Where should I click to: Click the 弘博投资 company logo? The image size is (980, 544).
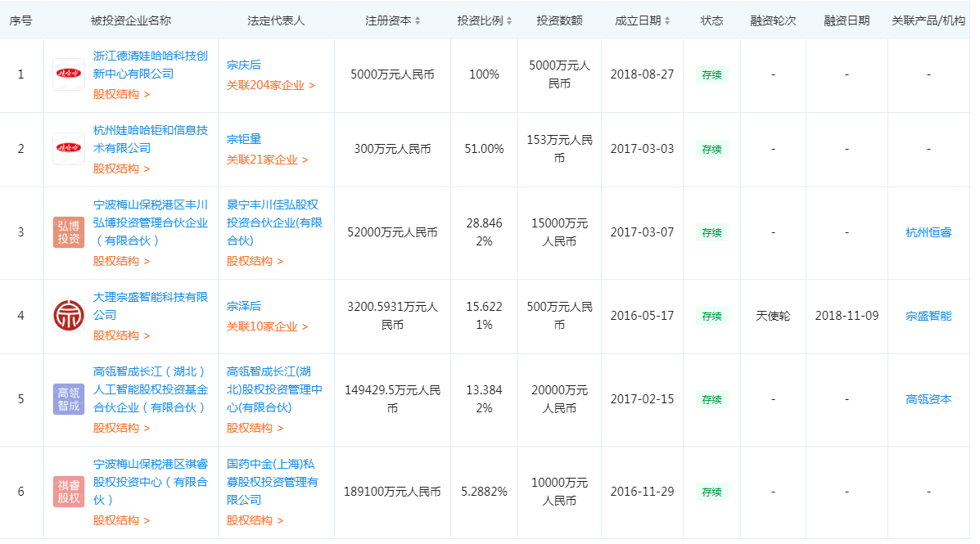point(69,232)
